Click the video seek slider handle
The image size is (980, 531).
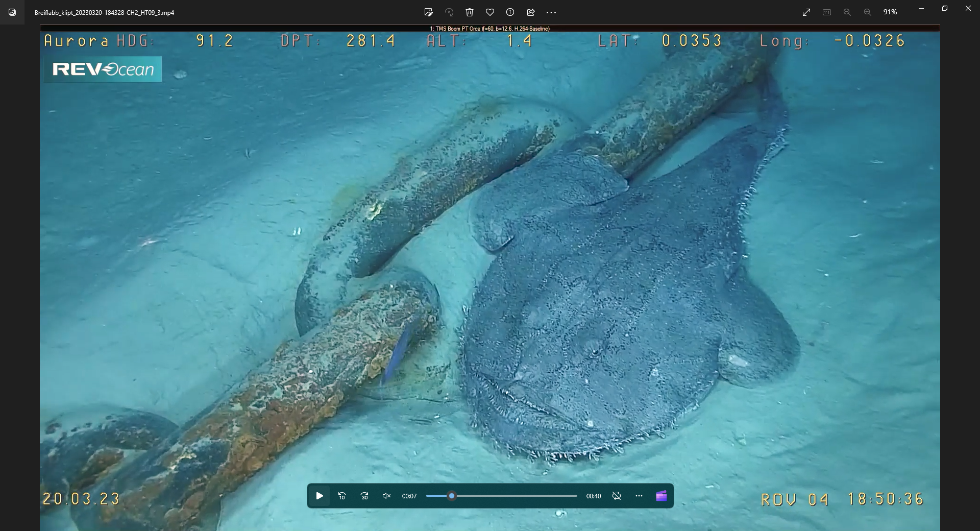click(x=452, y=496)
